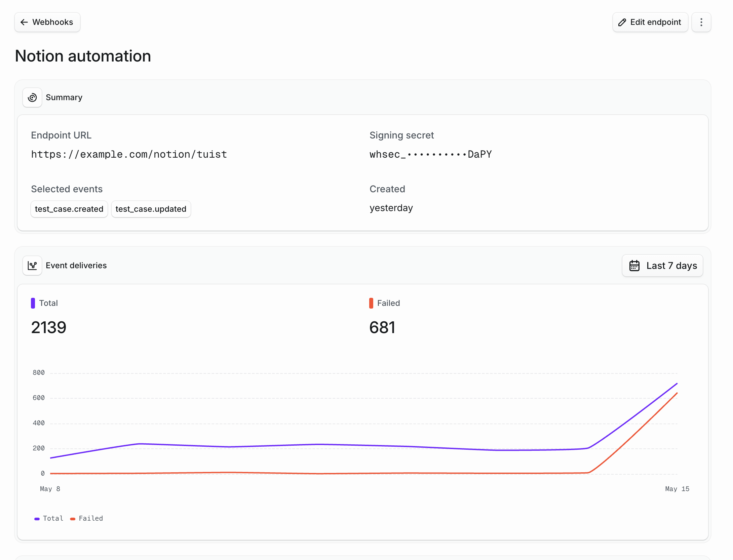This screenshot has width=733, height=560.
Task: Click the Event deliveries heading text
Action: pyautogui.click(x=76, y=266)
